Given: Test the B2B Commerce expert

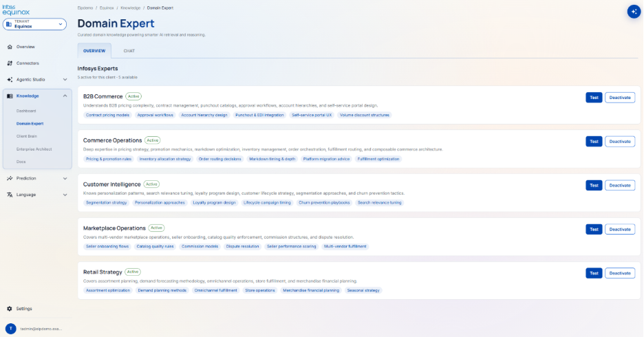Looking at the screenshot, I should click(594, 98).
